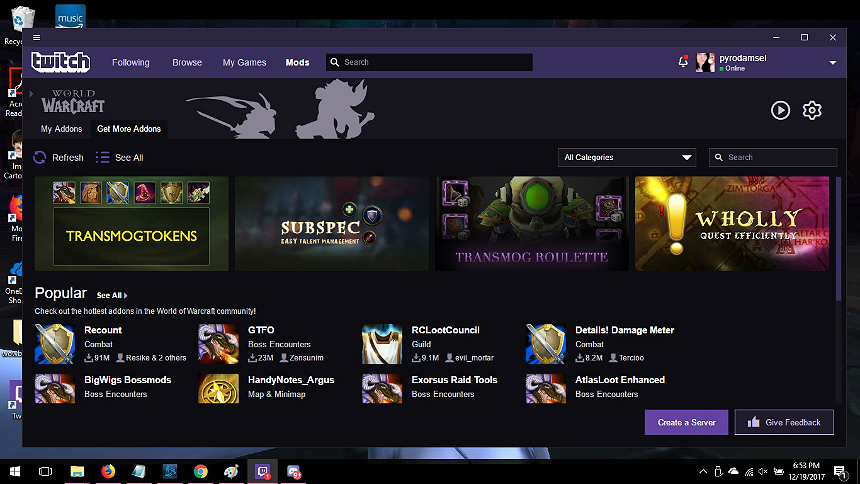Open the My Games tab
The image size is (860, 484).
click(x=244, y=63)
